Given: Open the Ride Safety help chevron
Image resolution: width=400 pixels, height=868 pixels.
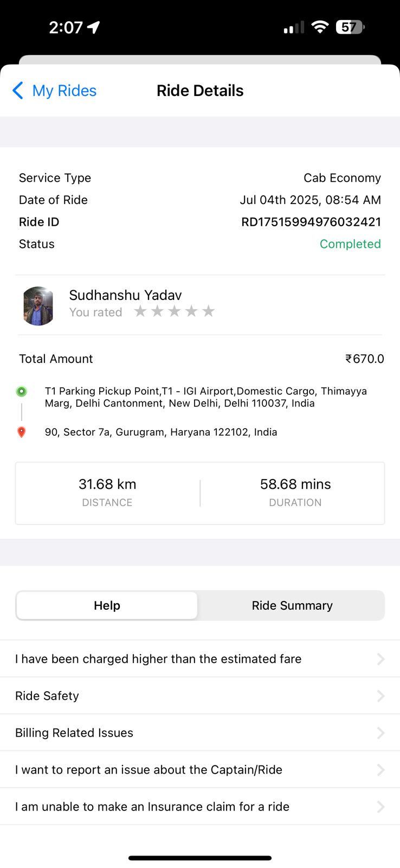Looking at the screenshot, I should click(380, 696).
